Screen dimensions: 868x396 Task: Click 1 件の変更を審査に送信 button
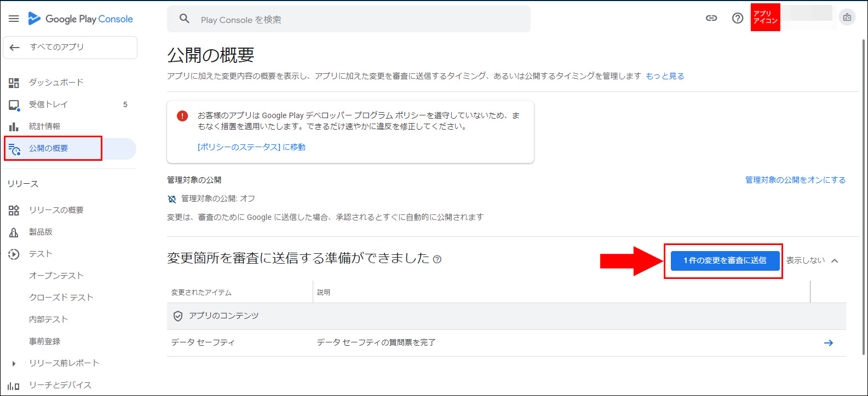(725, 260)
